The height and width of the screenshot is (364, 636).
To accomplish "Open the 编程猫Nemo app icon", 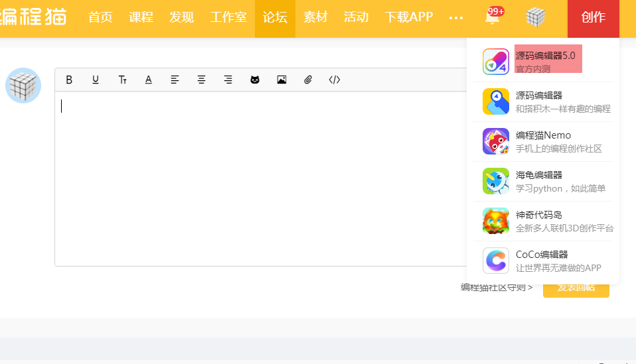I will tap(496, 141).
